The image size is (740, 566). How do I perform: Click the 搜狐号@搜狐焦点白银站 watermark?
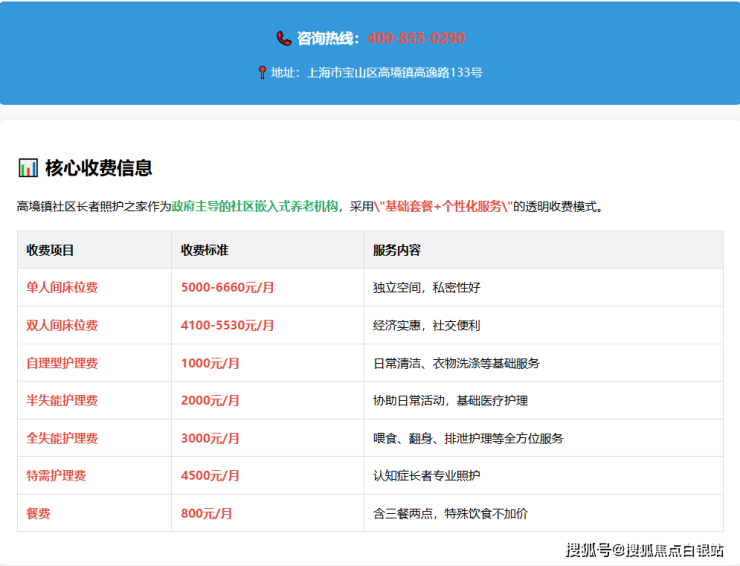(644, 550)
